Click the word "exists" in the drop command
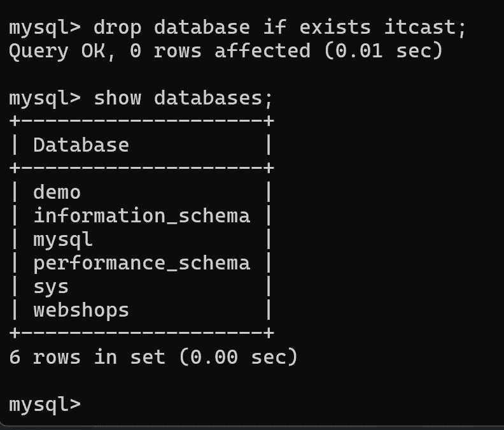The image size is (504, 430). [x=335, y=28]
